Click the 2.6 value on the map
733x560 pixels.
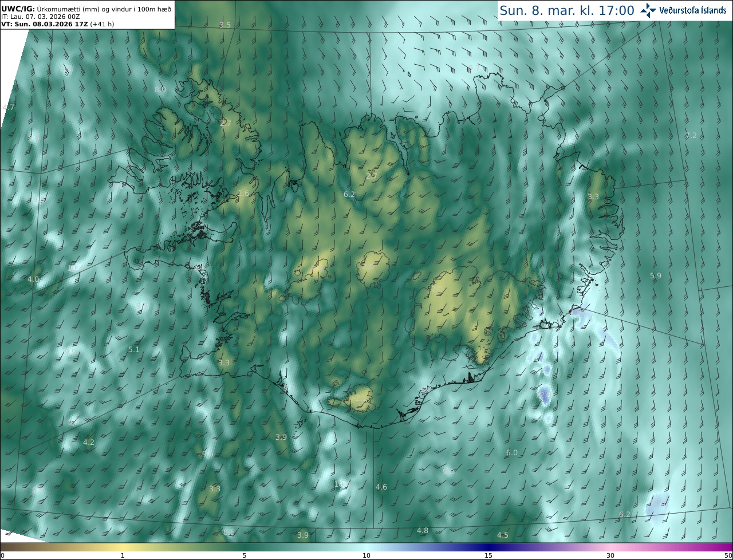click(x=243, y=194)
